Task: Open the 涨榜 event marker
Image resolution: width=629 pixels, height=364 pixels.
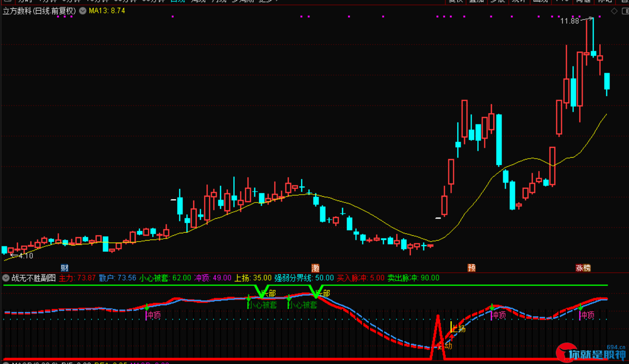Action: pos(583,268)
